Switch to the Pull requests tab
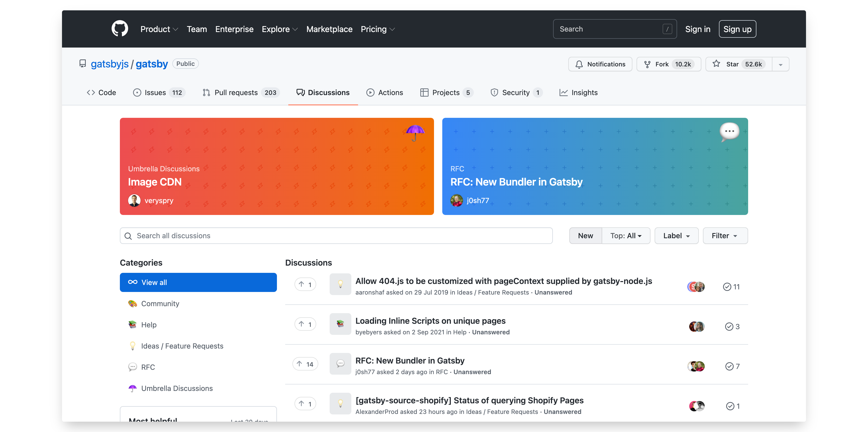This screenshot has width=868, height=432. 241,92
